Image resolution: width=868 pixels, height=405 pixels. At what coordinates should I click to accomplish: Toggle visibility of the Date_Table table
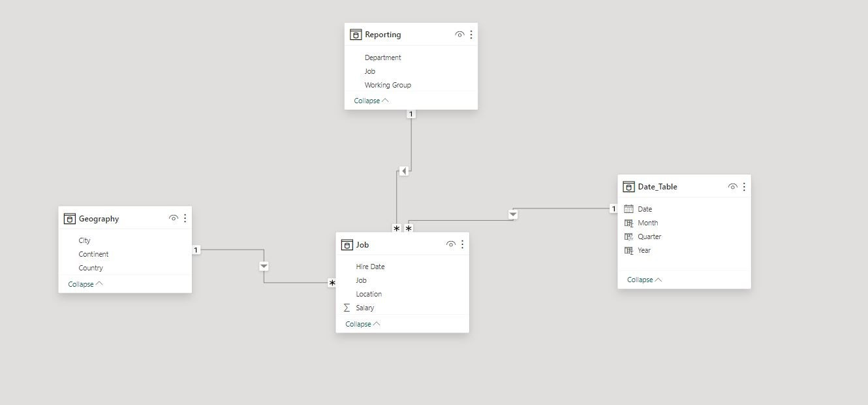732,186
